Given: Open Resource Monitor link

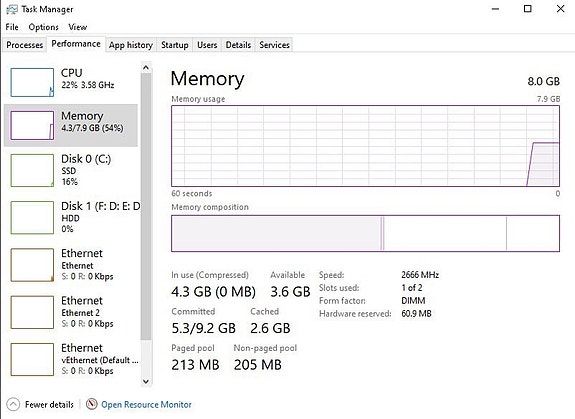Looking at the screenshot, I should (x=146, y=404).
